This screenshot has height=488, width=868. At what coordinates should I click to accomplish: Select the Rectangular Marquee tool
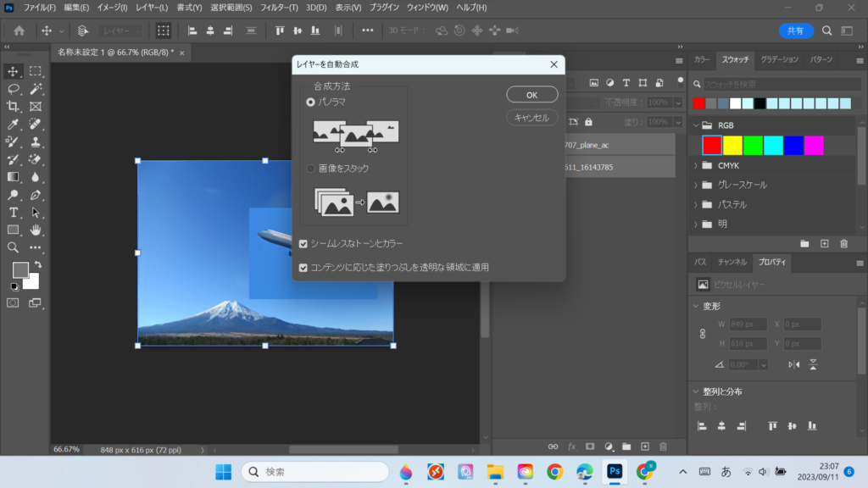[x=36, y=71]
